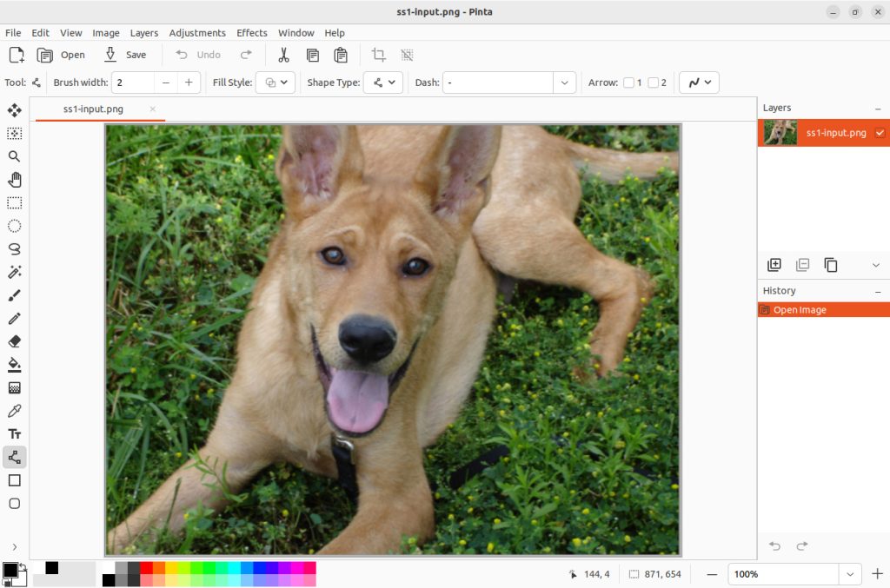
Task: Expand the Dash pattern dropdown
Action: (x=564, y=83)
